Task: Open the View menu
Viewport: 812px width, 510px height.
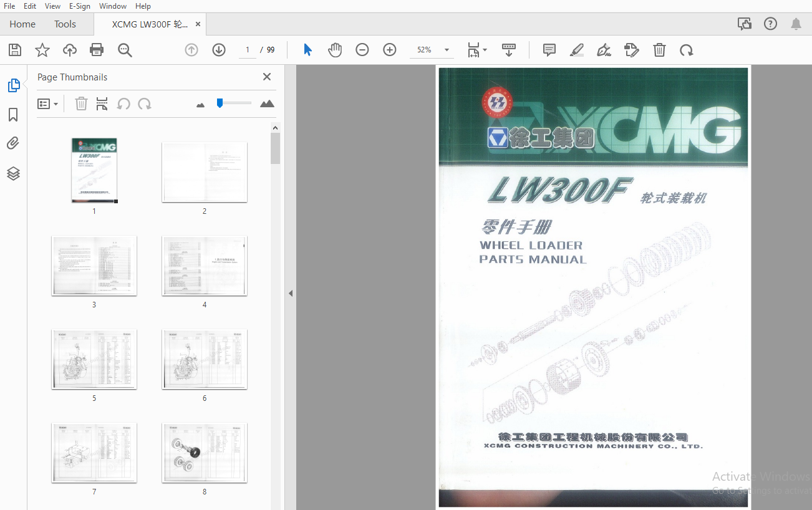Action: coord(53,6)
